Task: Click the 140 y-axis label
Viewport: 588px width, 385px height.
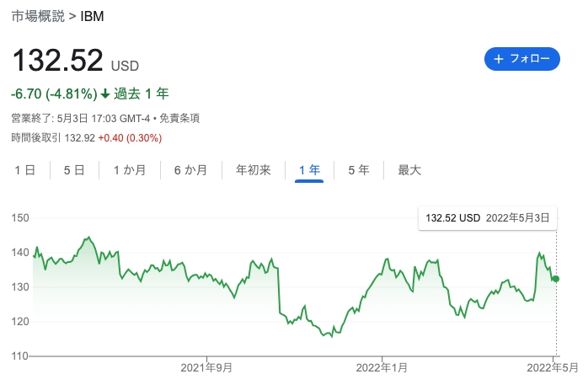Action: [x=20, y=252]
